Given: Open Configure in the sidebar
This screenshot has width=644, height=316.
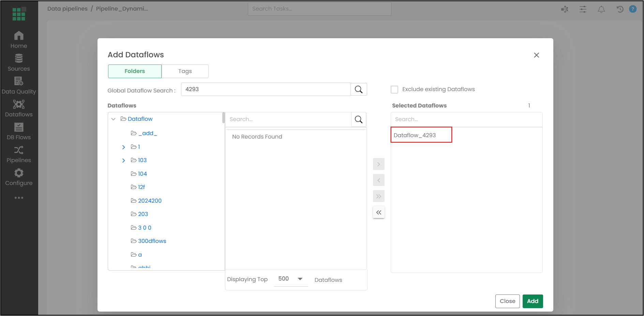Looking at the screenshot, I should coord(19,177).
